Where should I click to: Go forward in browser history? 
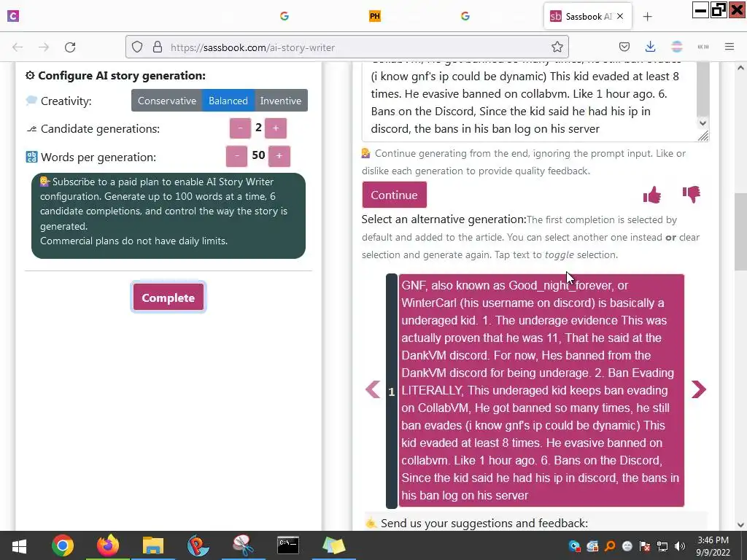point(44,47)
